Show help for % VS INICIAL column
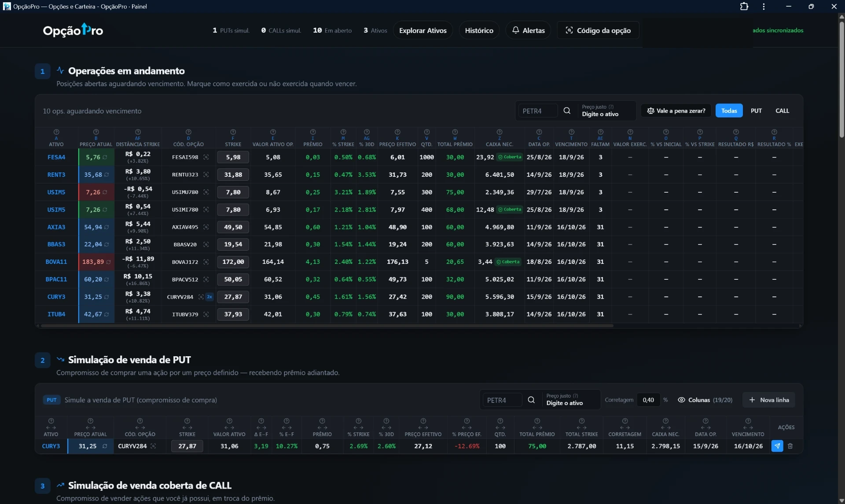 [x=666, y=132]
